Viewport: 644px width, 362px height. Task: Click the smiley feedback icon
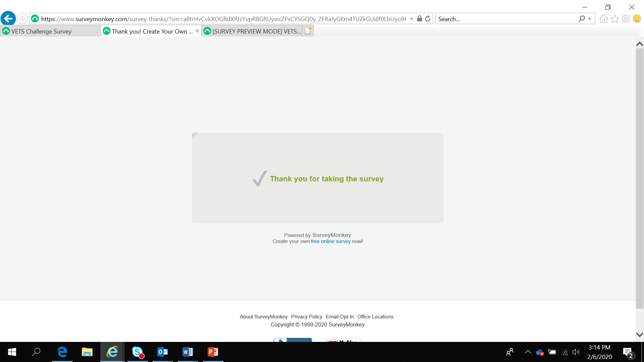coord(637,19)
